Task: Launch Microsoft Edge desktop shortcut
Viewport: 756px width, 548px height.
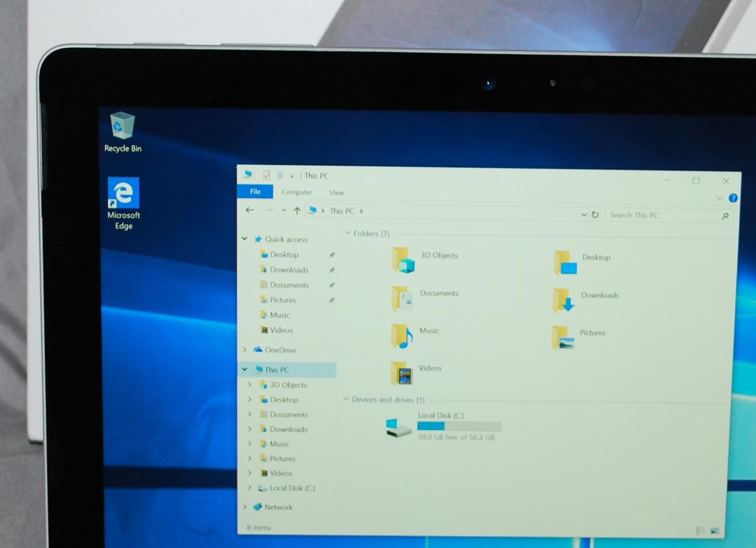Action: pos(124,203)
